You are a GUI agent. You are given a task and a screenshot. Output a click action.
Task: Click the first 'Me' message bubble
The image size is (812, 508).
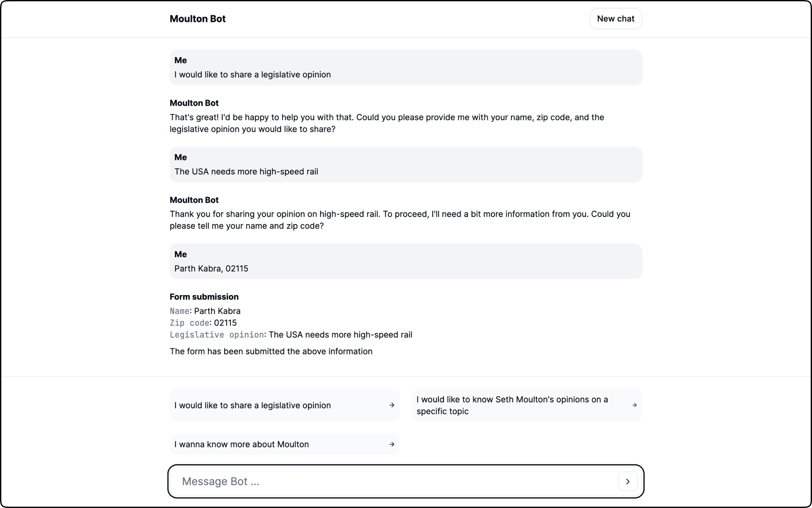[406, 67]
